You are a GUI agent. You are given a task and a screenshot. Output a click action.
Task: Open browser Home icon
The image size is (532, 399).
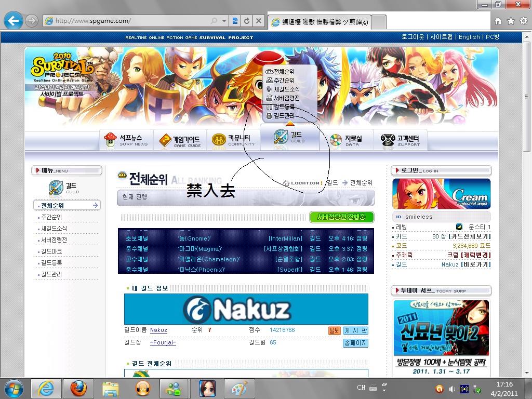(498, 21)
